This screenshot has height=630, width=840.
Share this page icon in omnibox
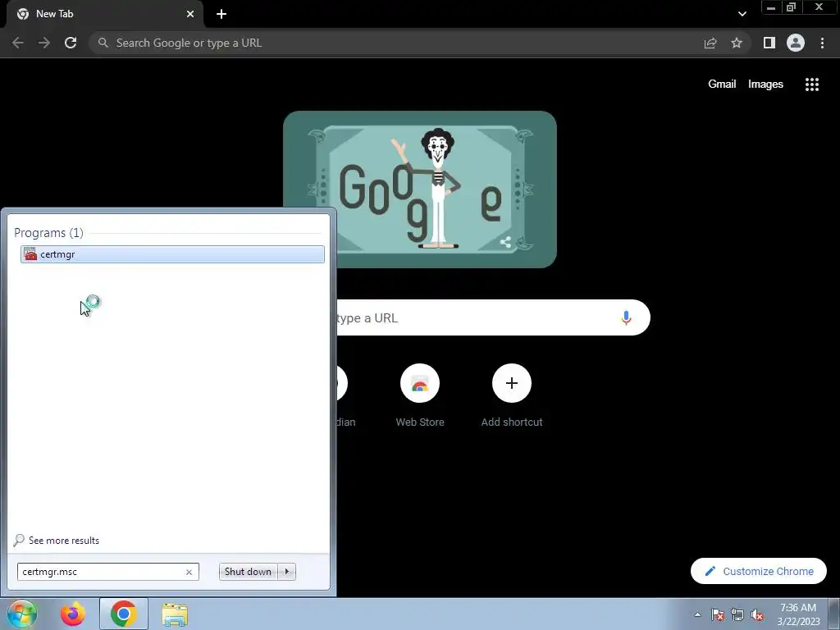coord(710,43)
